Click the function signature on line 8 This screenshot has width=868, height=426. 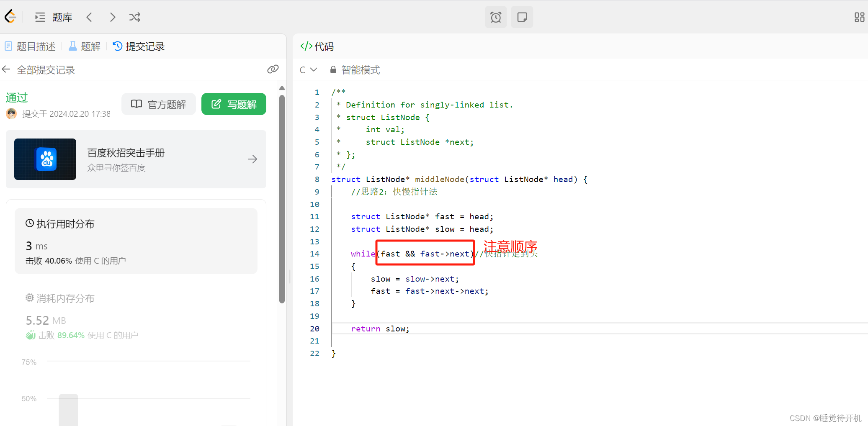point(459,180)
